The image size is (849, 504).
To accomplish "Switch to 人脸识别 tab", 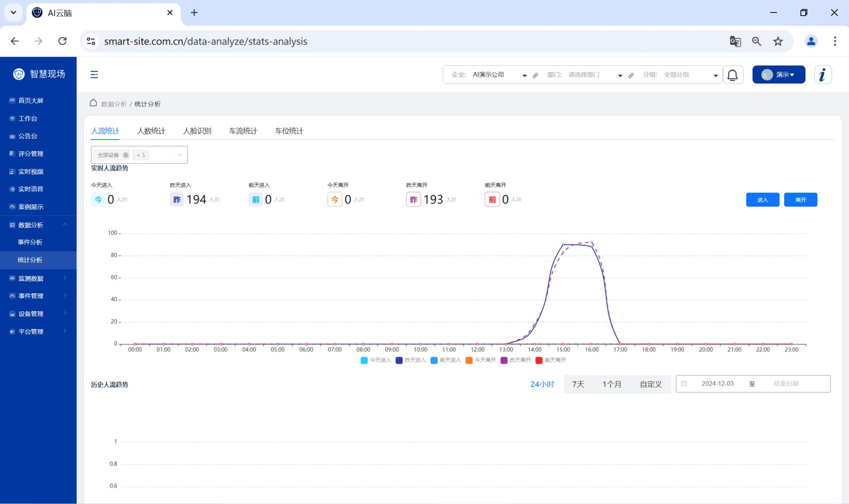I will click(x=197, y=131).
